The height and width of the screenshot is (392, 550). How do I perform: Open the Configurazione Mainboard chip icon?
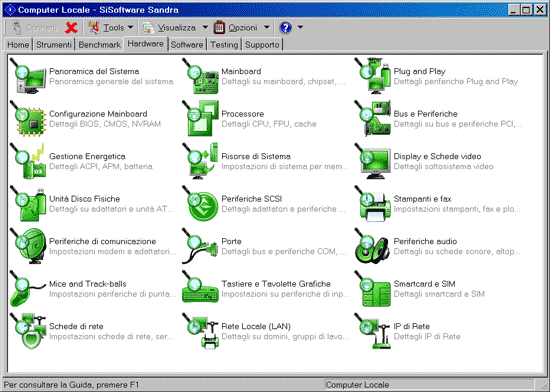click(x=28, y=119)
